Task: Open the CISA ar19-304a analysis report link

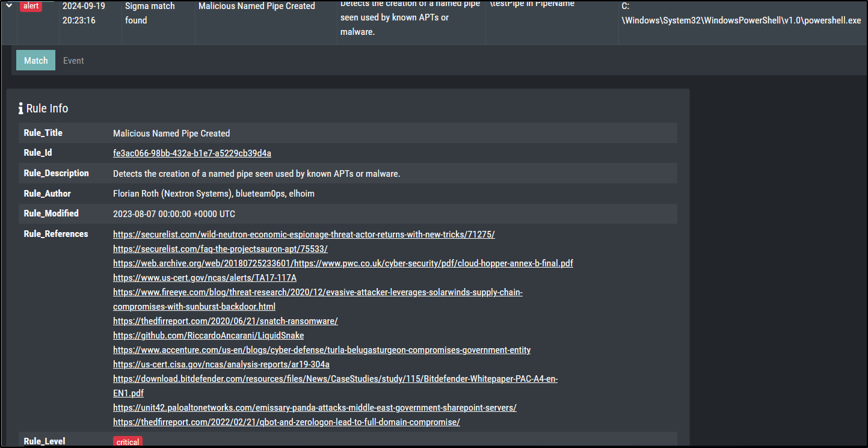Action: coord(221,364)
